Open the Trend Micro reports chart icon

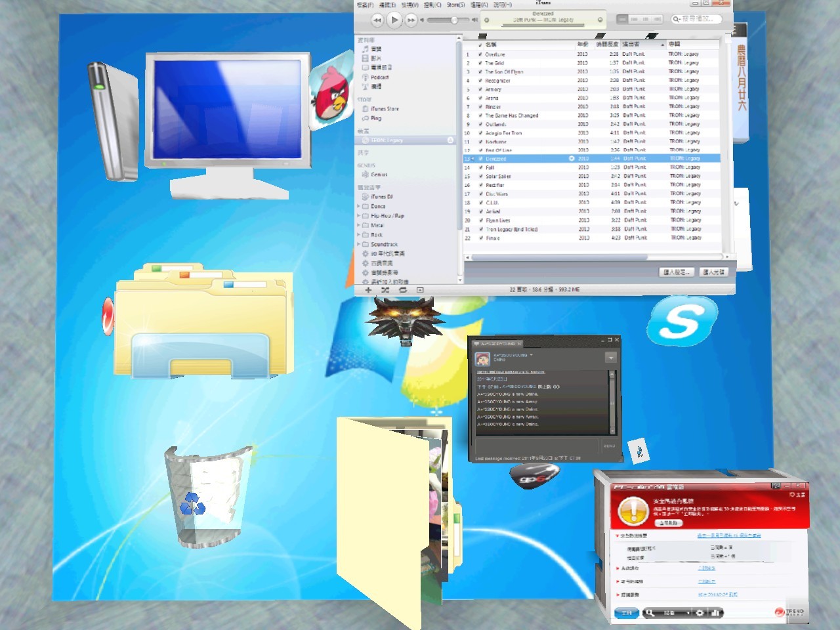pyautogui.click(x=715, y=612)
